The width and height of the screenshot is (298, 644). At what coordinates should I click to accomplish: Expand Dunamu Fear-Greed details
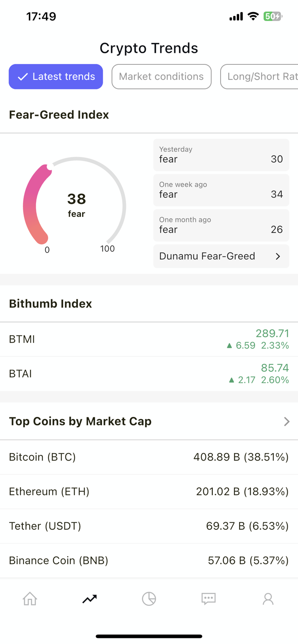coord(221,256)
